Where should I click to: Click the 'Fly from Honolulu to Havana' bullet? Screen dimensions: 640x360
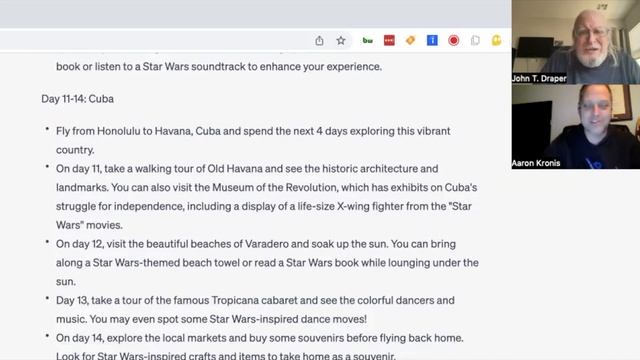[253, 140]
